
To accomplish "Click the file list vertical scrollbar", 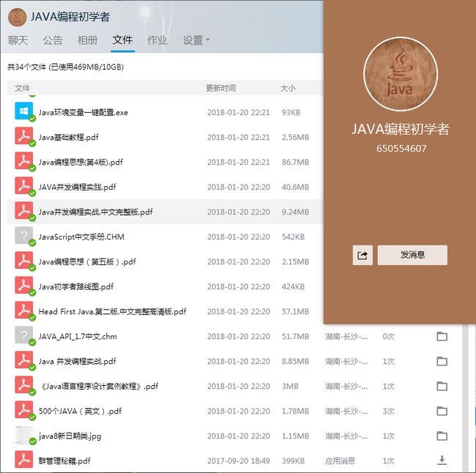I will coord(464,398).
